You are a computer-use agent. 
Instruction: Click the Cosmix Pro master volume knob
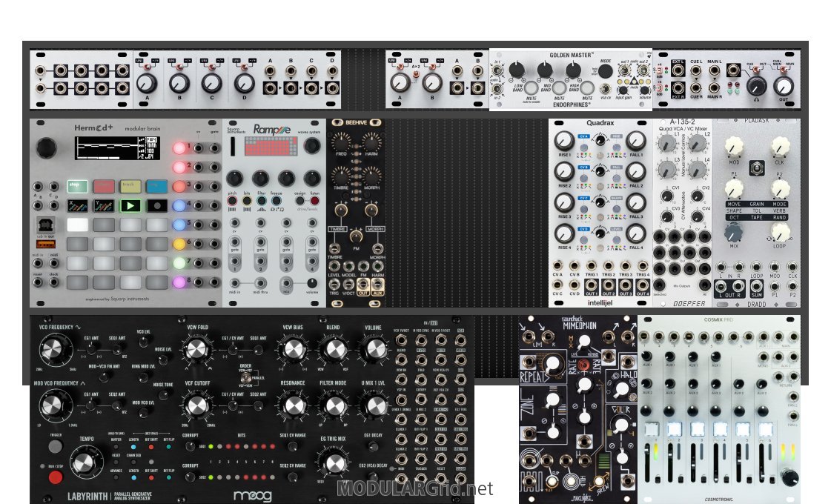[789, 477]
